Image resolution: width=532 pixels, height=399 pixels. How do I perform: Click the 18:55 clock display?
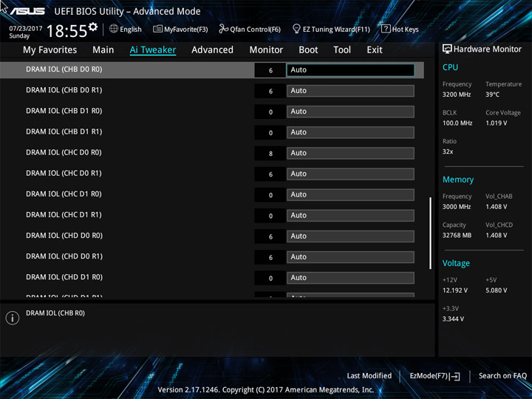point(66,31)
